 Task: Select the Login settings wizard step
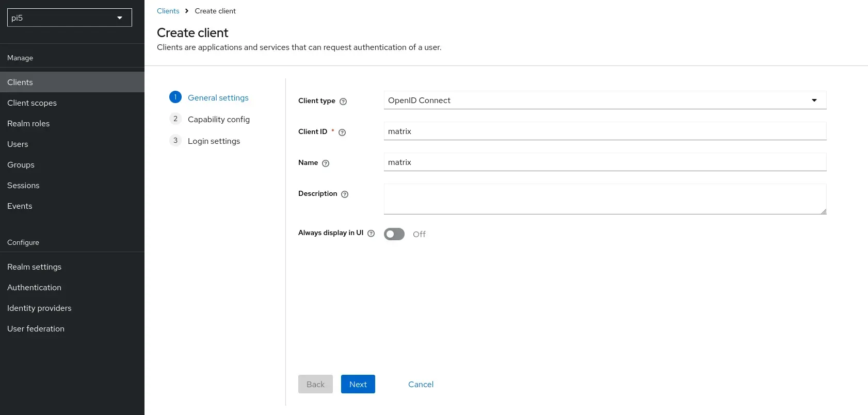coord(205,141)
